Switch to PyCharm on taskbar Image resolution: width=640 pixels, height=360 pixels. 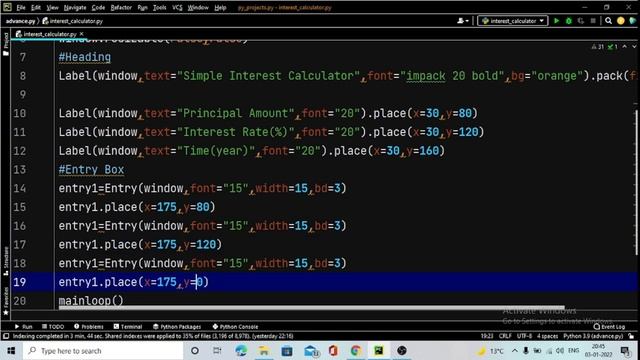[379, 351]
